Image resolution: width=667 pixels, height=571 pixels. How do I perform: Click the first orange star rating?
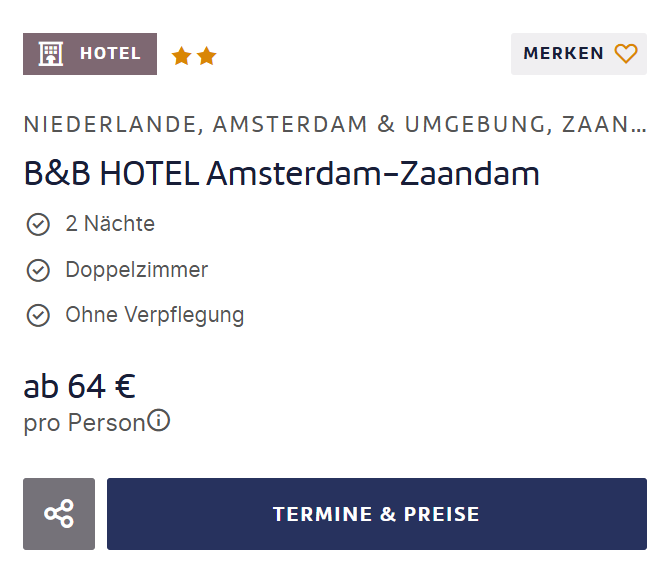pyautogui.click(x=182, y=56)
